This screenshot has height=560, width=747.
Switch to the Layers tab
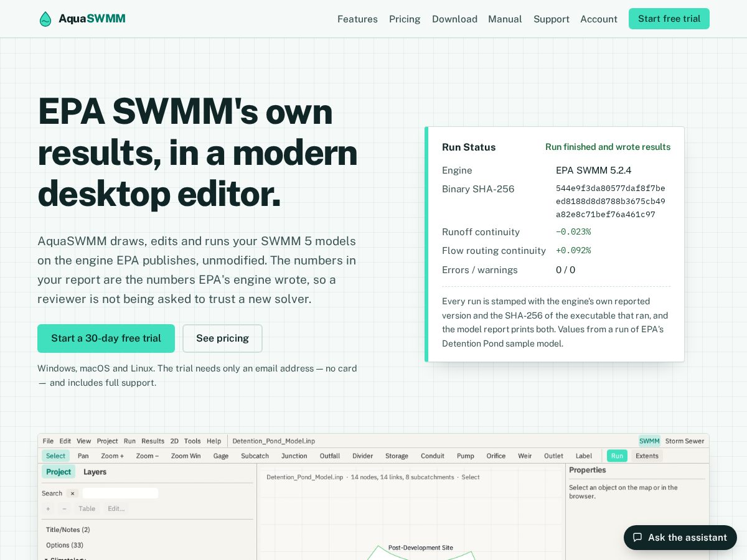click(95, 472)
